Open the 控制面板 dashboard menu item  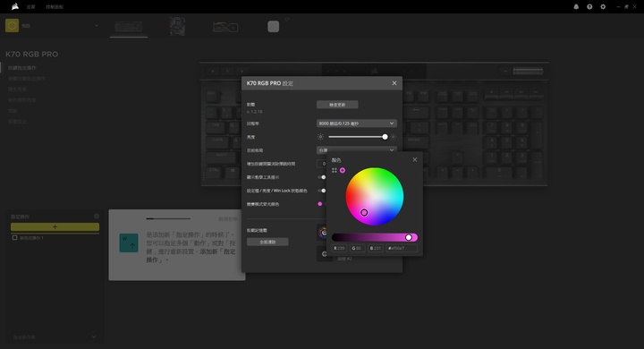click(55, 7)
